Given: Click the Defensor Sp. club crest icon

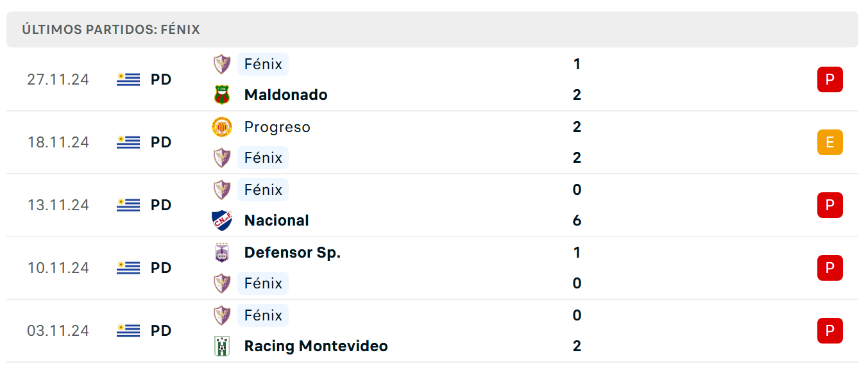Looking at the screenshot, I should tap(222, 253).
